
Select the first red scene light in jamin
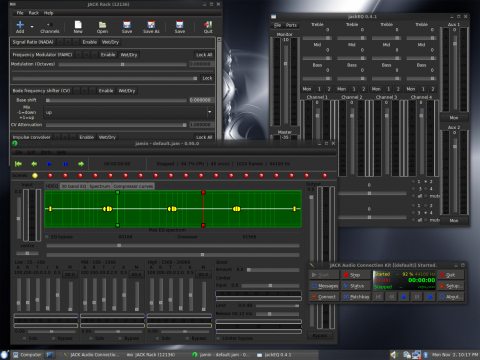[50, 175]
